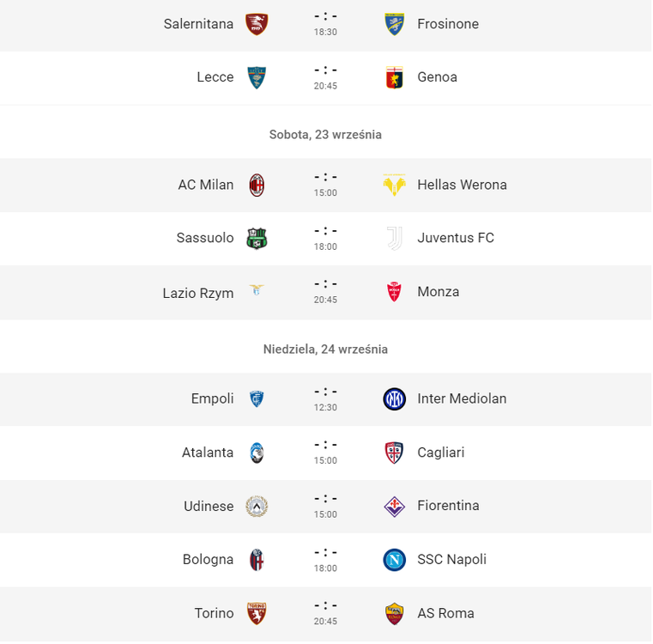Viewport: 653px width, 644px height.
Task: Click the Hellas Werona yellow logo
Action: point(394,185)
